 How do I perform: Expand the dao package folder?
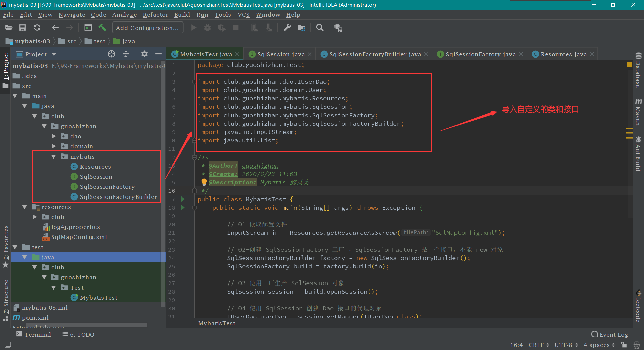point(54,136)
